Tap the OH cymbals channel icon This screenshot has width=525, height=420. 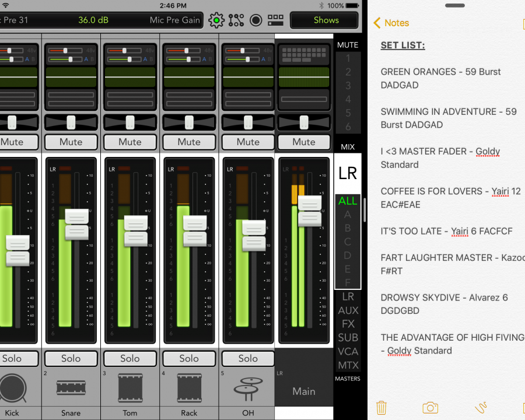click(x=248, y=387)
